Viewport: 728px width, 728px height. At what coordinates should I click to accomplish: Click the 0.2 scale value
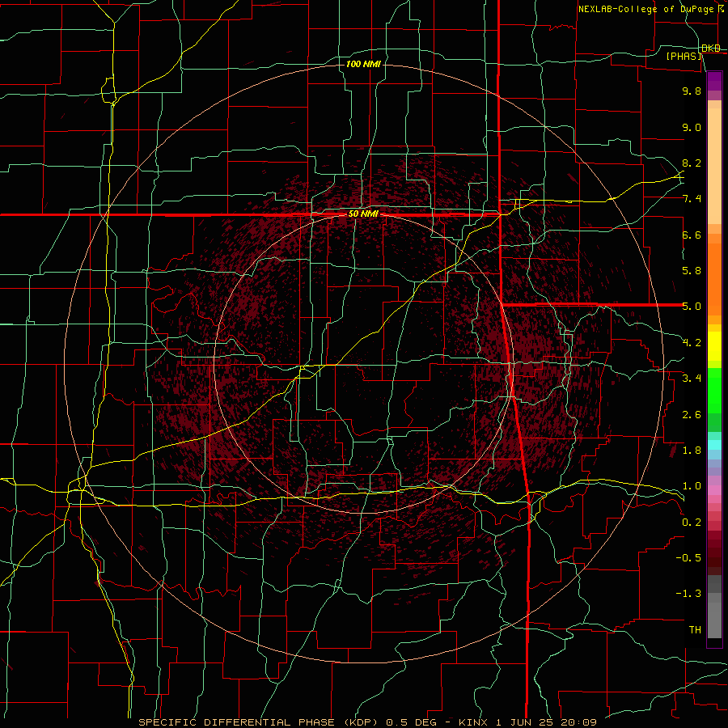(x=692, y=523)
